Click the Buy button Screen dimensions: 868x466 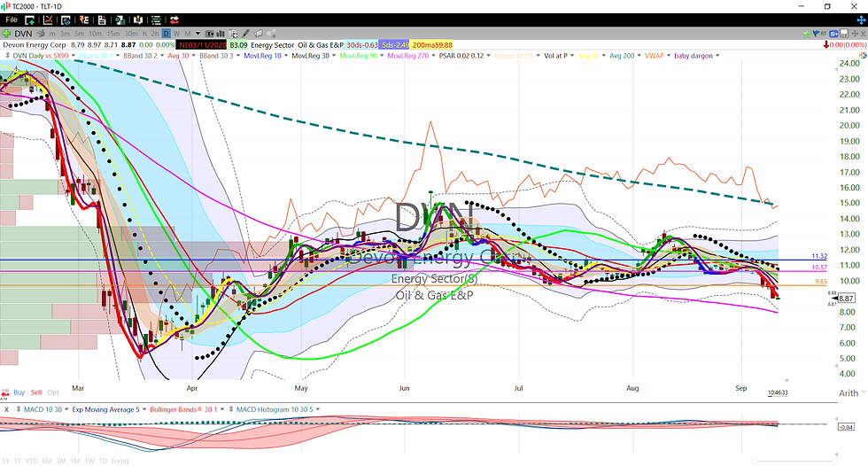(x=19, y=392)
